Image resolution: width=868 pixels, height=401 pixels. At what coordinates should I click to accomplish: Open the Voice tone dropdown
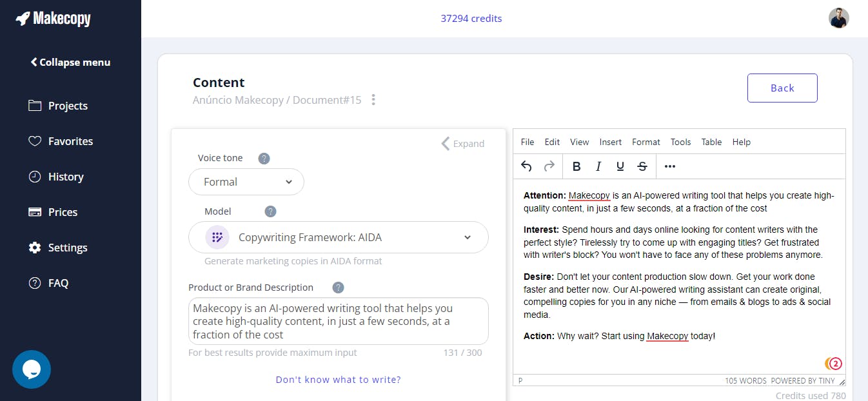(x=246, y=182)
